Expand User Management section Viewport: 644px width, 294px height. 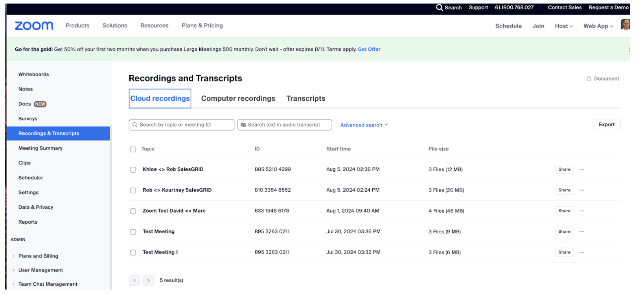[x=37, y=270]
